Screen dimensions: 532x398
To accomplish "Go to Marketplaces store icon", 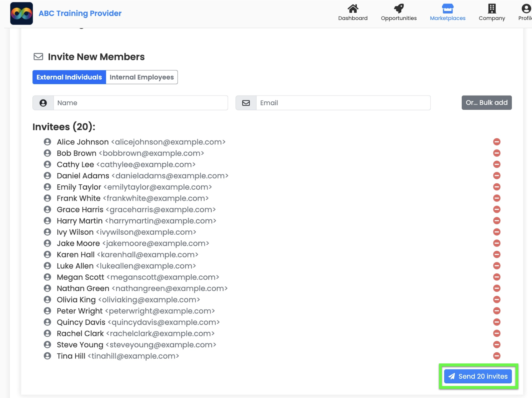I will pos(447,8).
